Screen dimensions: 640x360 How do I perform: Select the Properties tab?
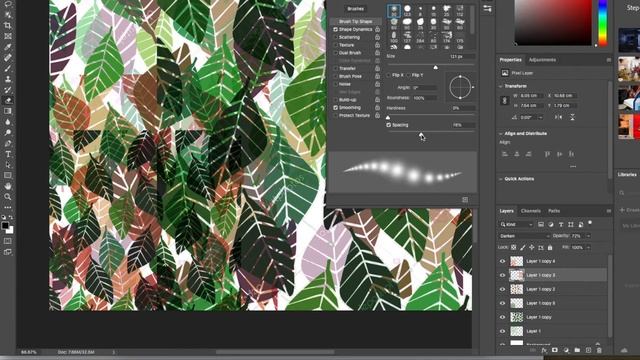[511, 60]
